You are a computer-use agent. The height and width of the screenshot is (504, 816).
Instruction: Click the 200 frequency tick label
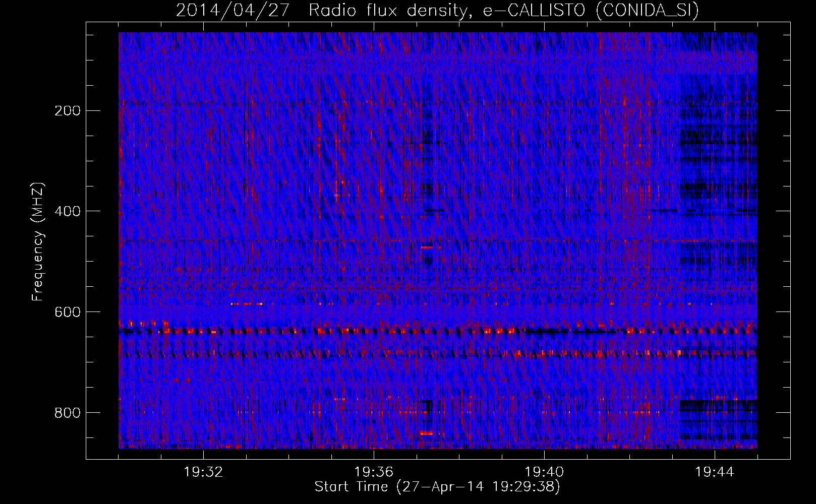pyautogui.click(x=68, y=111)
